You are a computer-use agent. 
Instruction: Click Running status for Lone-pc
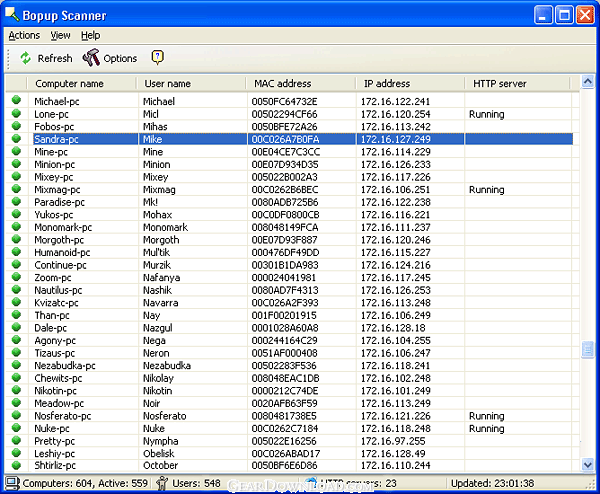tap(487, 114)
